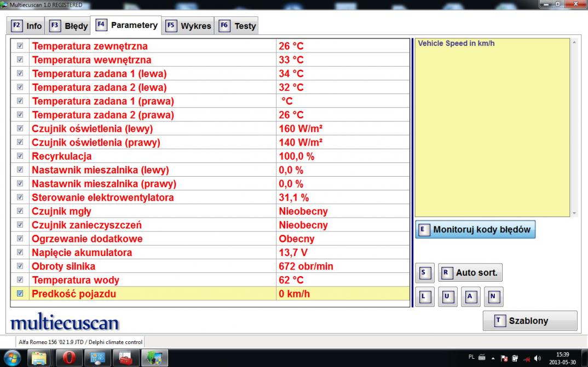Click 'Obecny' value of Ogrzewanie dodatkowe
Screen dimensions: 588x367
click(297, 239)
